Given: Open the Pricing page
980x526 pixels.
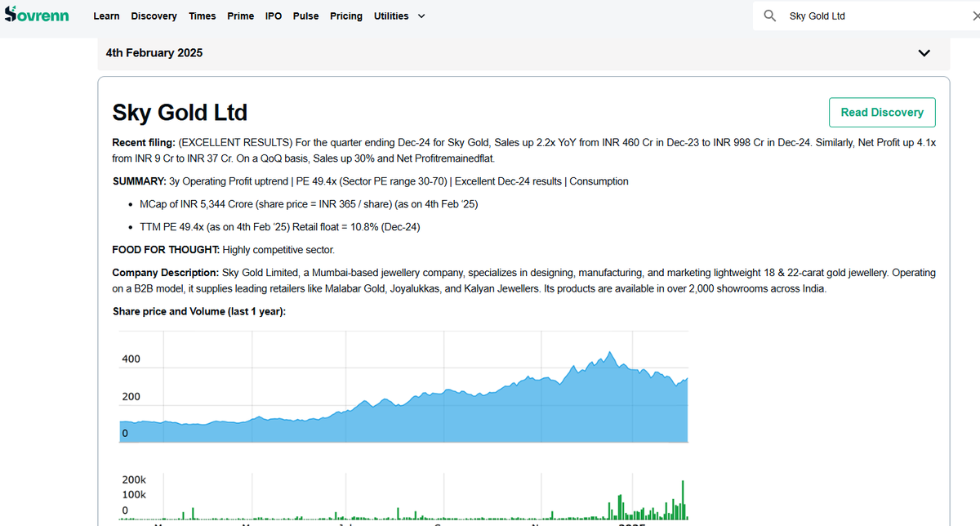Looking at the screenshot, I should tap(346, 16).
